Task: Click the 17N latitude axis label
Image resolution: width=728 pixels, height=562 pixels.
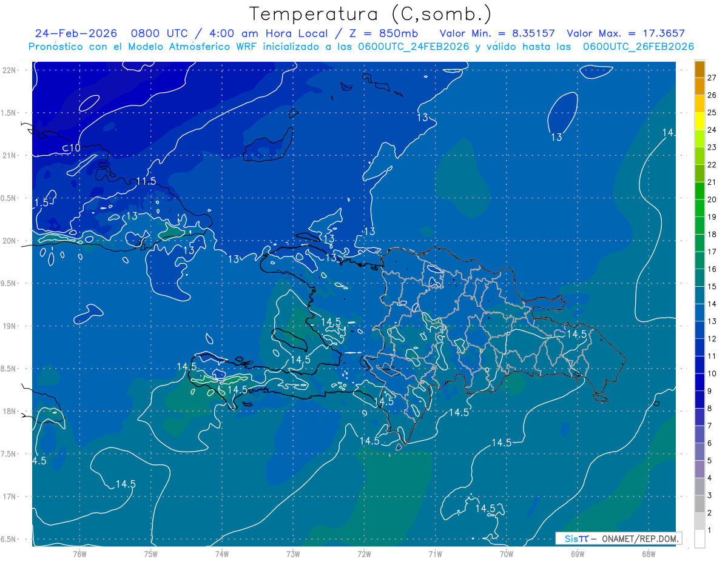Action: pos(9,497)
